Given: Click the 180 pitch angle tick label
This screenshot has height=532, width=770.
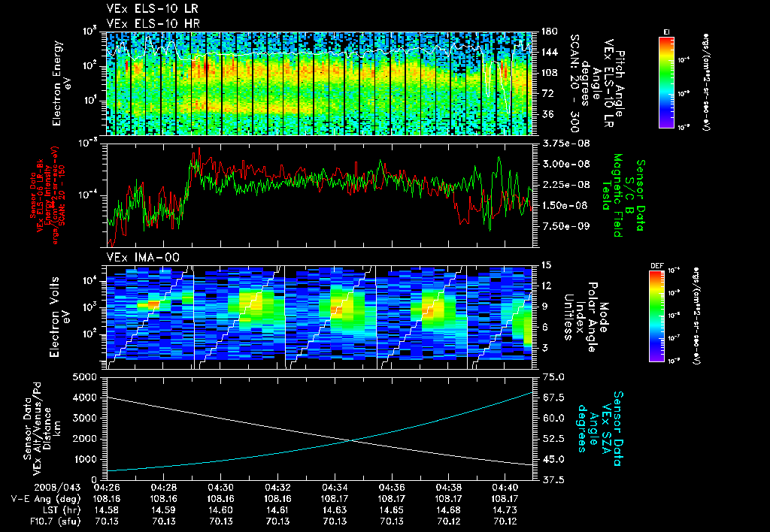Looking at the screenshot, I should 550,32.
